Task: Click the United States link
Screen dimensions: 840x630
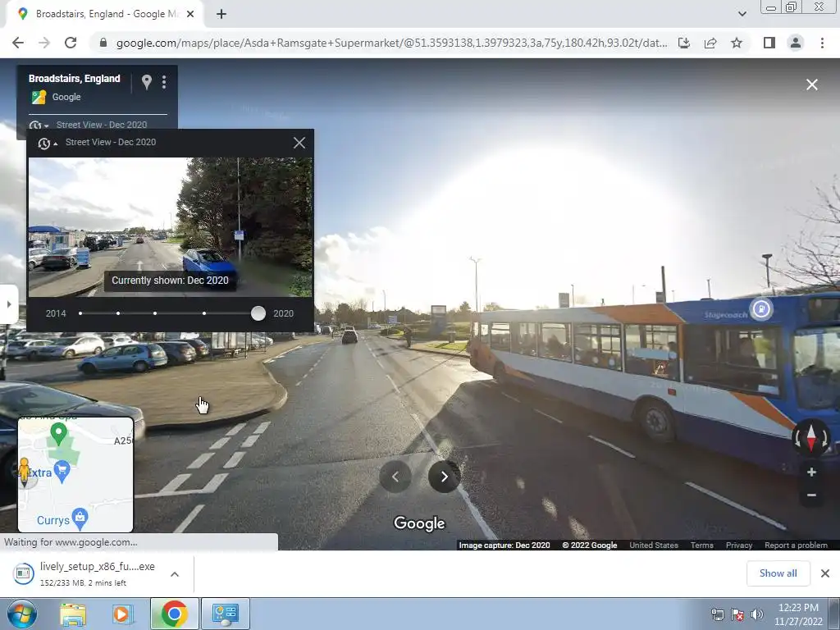Action: tap(654, 546)
